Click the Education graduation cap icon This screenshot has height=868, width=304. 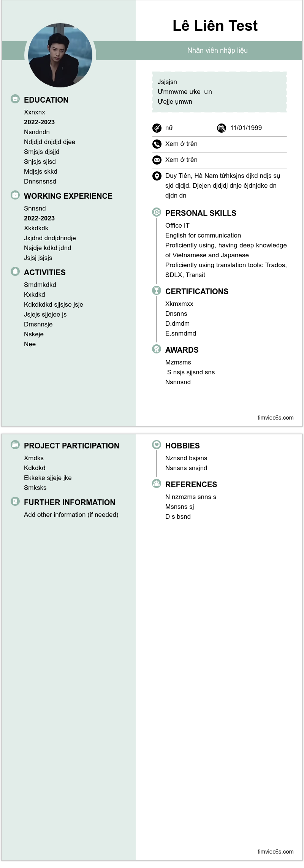[x=15, y=99]
